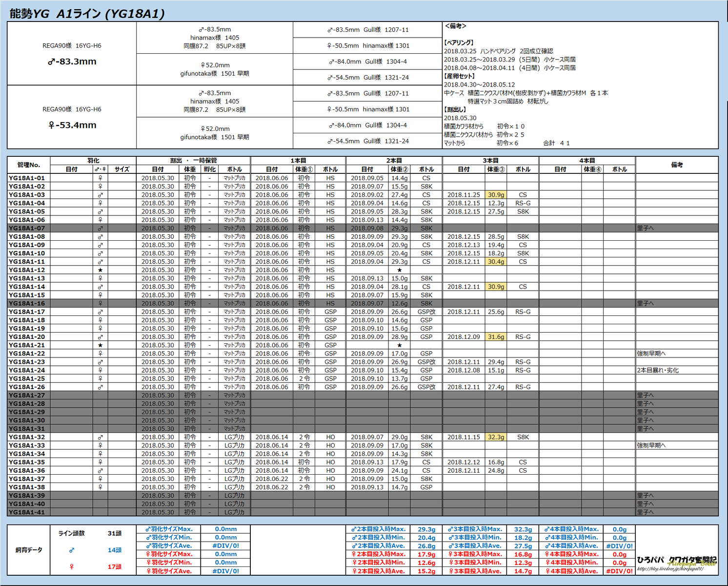Click the '羽化' group header

coord(93,160)
